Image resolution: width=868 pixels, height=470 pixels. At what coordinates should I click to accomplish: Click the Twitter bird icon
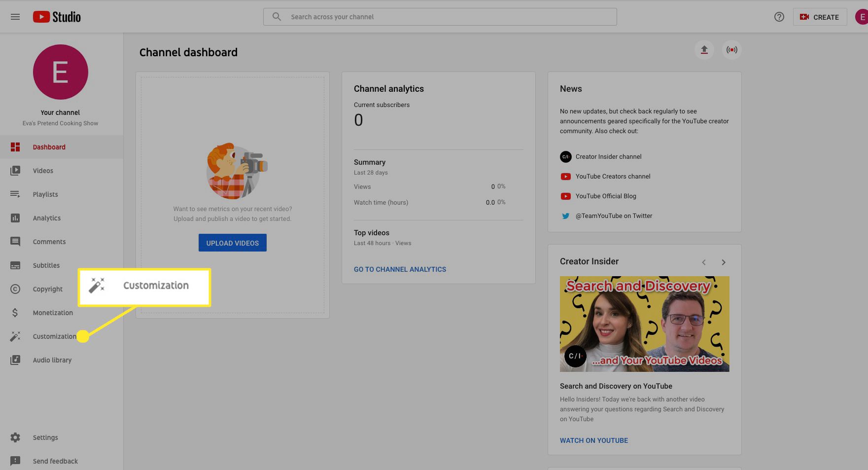click(565, 216)
